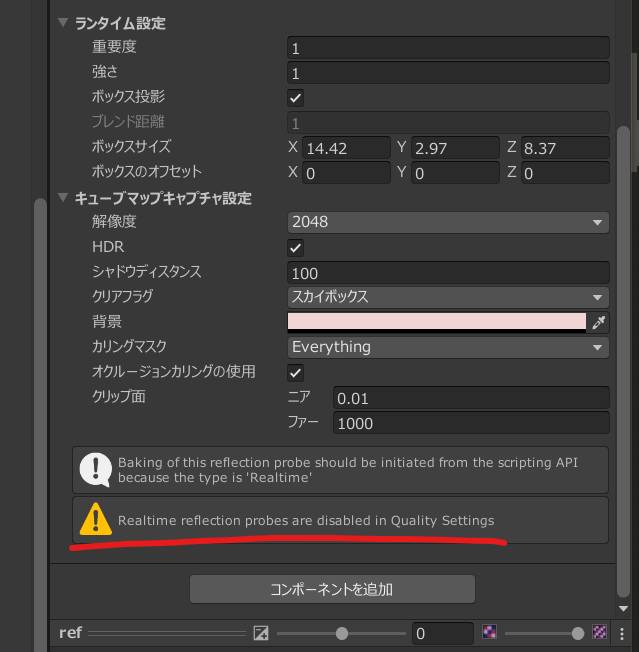
Task: Open the preview bar three-dot menu
Action: pyautogui.click(x=624, y=633)
